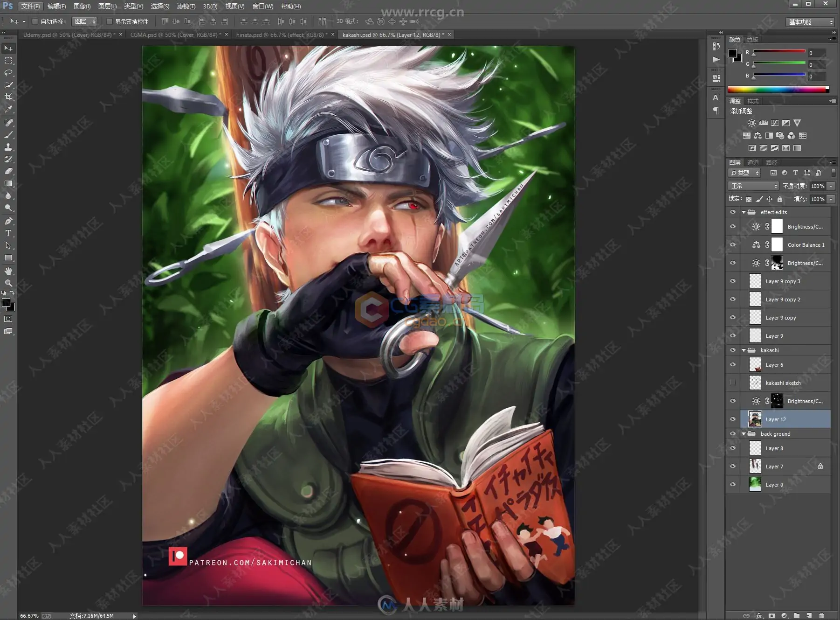Screen dimensions: 840x620
Task: Show the kakashi sketch layer
Action: click(733, 383)
